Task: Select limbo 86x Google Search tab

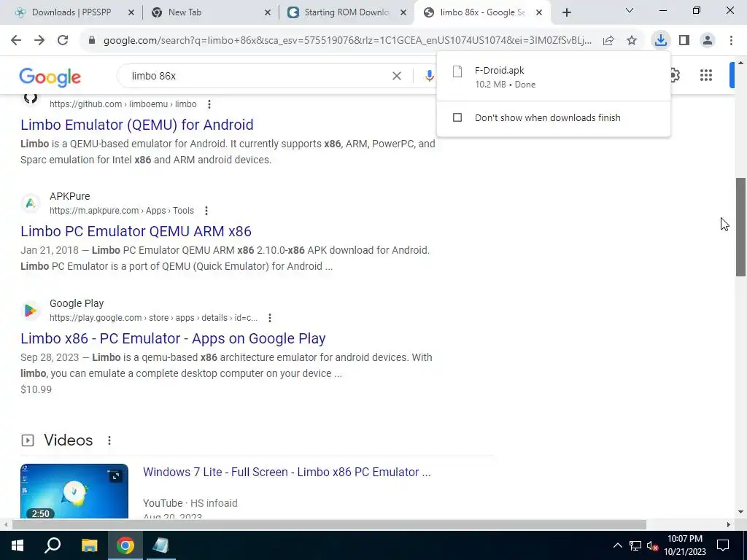Action: (482, 12)
